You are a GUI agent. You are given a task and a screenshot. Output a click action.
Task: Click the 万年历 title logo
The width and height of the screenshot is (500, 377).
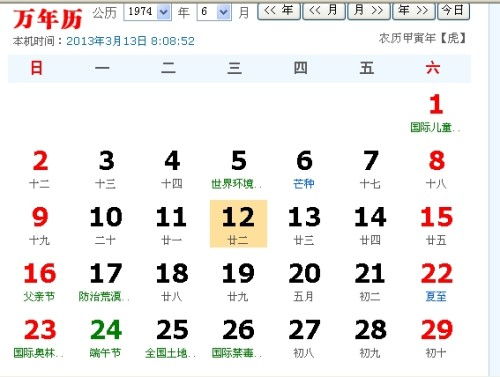click(48, 19)
